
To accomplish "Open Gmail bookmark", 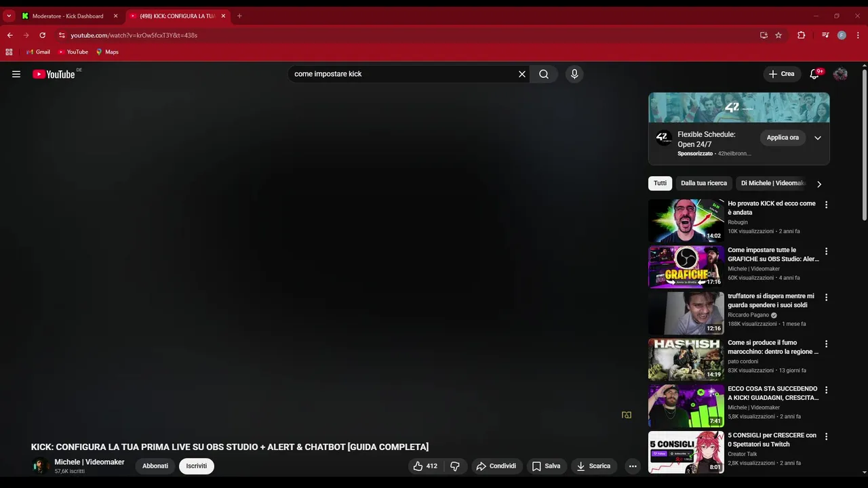I will click(x=38, y=52).
